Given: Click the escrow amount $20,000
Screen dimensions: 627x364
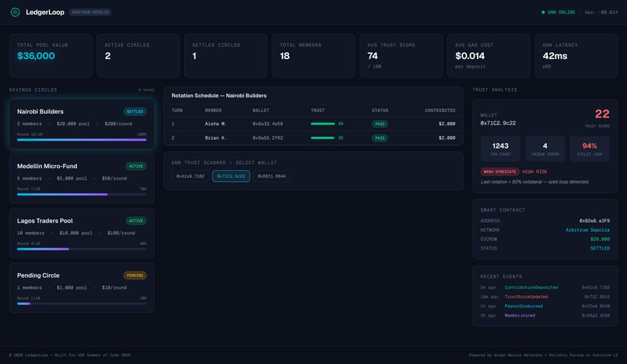Looking at the screenshot, I should point(601,240).
